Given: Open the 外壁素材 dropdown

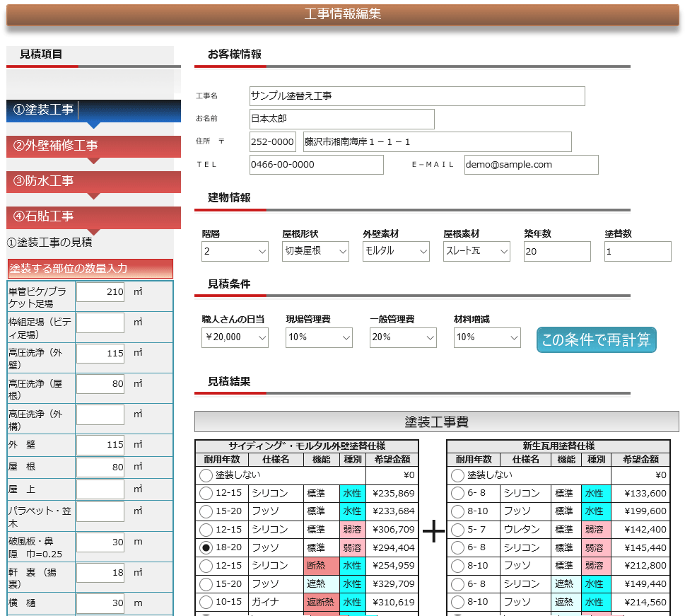Looking at the screenshot, I should point(396,251).
